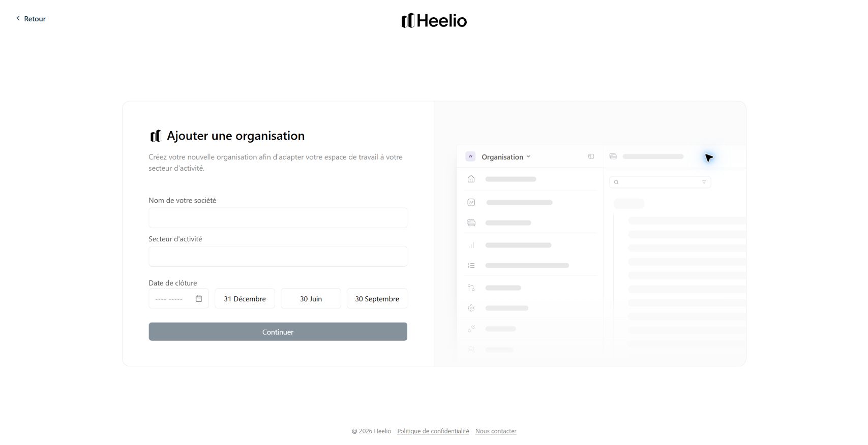Open Politique de confidentialité link
This screenshot has height=445, width=868.
pos(433,431)
